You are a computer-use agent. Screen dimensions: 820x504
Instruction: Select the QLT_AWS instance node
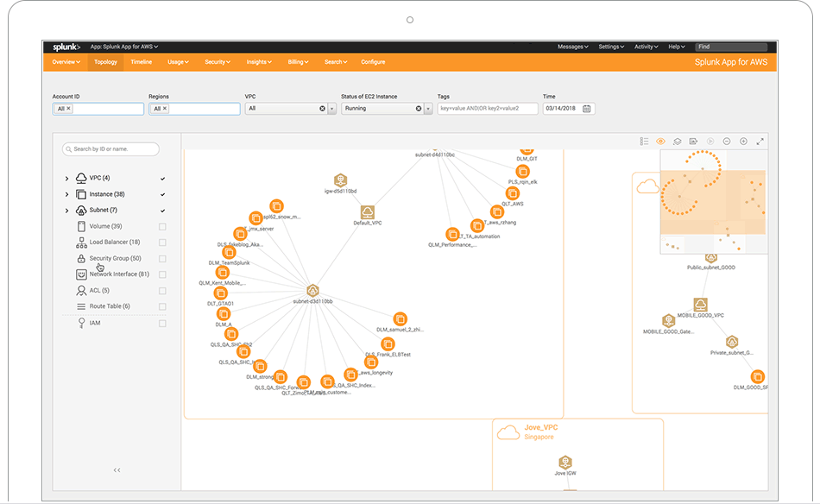(x=513, y=193)
